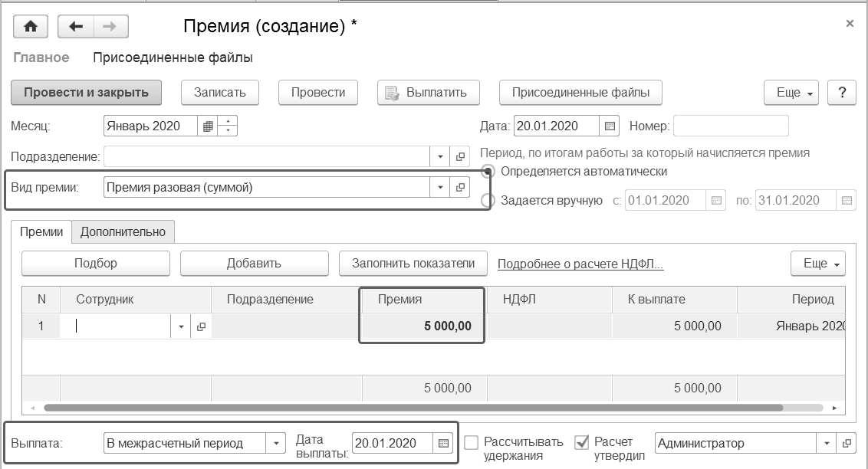Select 'Определяется автоматически' radio button
Image resolution: width=868 pixels, height=469 pixels.
click(x=488, y=172)
